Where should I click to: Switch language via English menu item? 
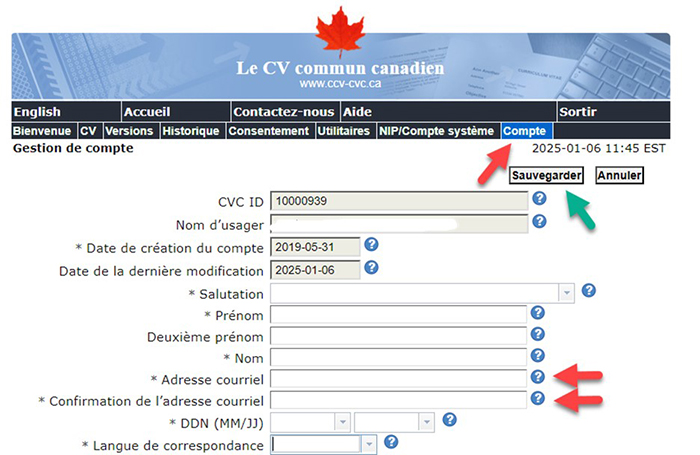66,112
